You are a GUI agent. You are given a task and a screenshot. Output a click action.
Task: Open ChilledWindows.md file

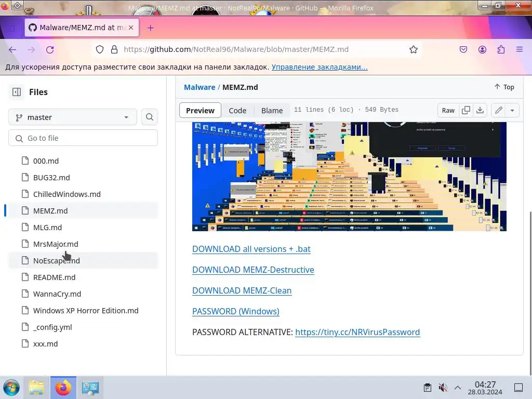click(83, 194)
